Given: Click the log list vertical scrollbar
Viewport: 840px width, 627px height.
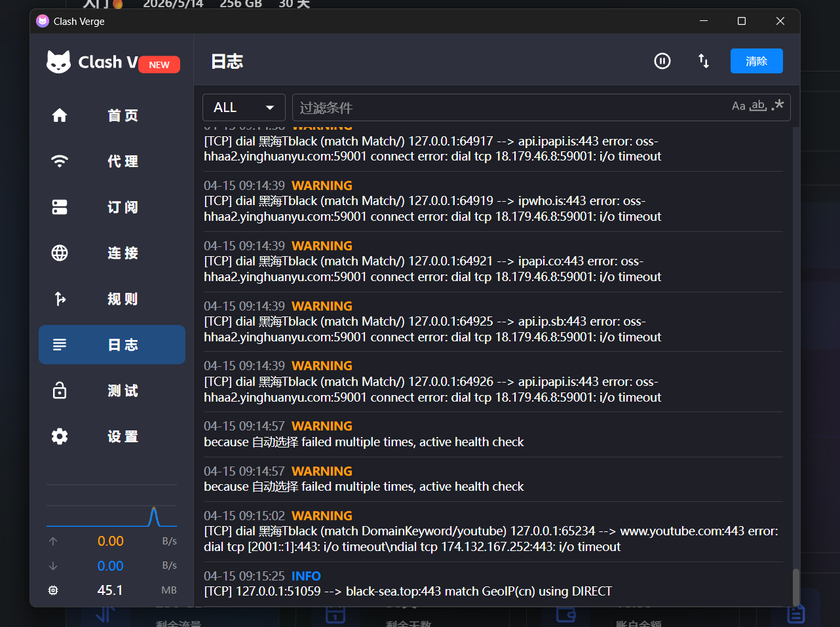Looking at the screenshot, I should (x=796, y=586).
